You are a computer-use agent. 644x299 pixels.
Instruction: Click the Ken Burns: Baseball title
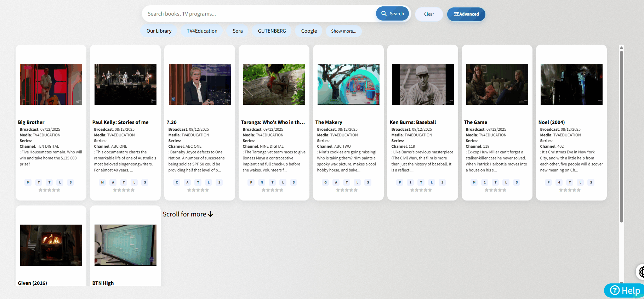tap(413, 122)
